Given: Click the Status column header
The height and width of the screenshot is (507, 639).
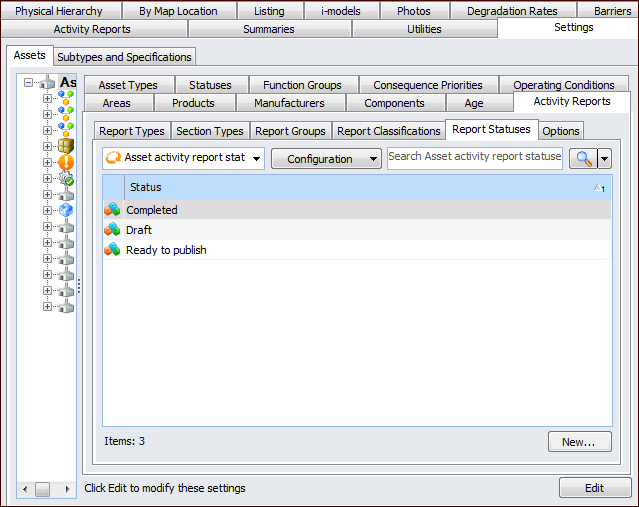Looking at the screenshot, I should (368, 187).
